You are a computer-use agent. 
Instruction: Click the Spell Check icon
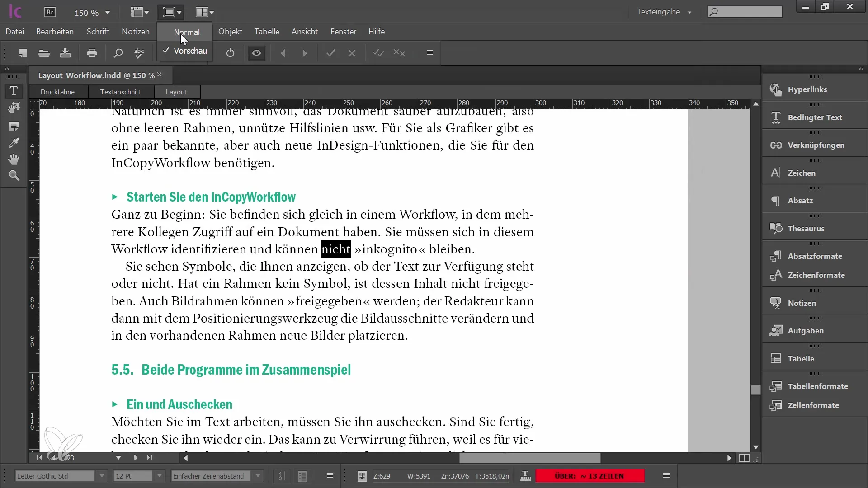point(139,54)
